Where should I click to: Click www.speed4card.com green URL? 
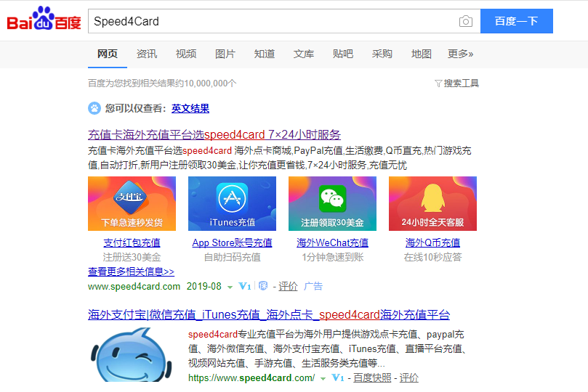134,287
